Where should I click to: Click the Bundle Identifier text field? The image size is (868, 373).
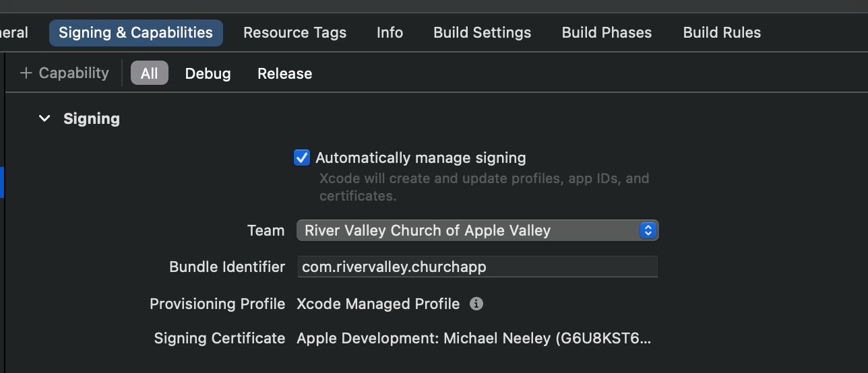(477, 267)
